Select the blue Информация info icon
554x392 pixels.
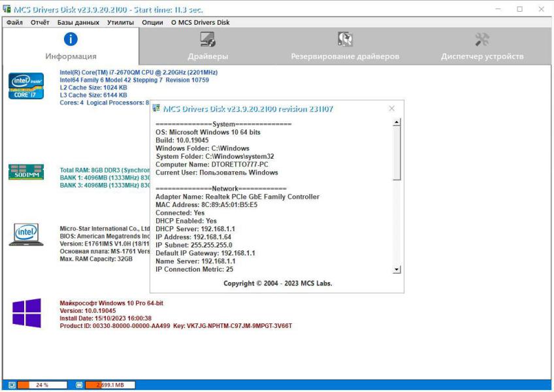(x=71, y=39)
